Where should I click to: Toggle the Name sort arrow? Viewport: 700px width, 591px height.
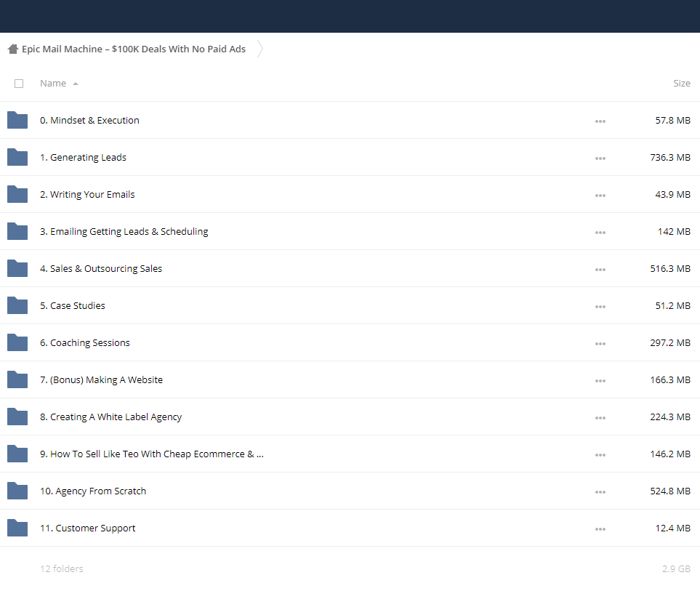click(x=76, y=84)
